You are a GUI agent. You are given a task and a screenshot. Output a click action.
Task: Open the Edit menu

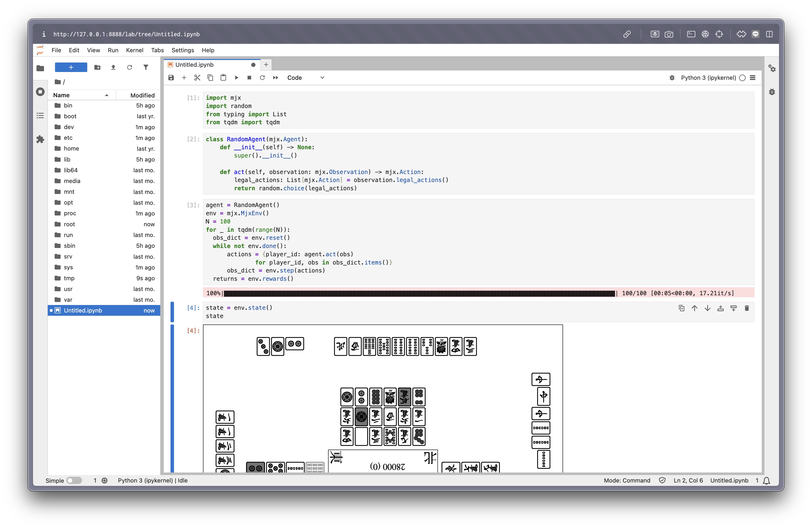[74, 50]
